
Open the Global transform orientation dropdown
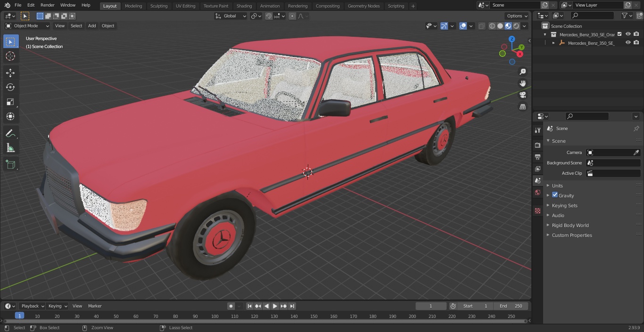[231, 16]
